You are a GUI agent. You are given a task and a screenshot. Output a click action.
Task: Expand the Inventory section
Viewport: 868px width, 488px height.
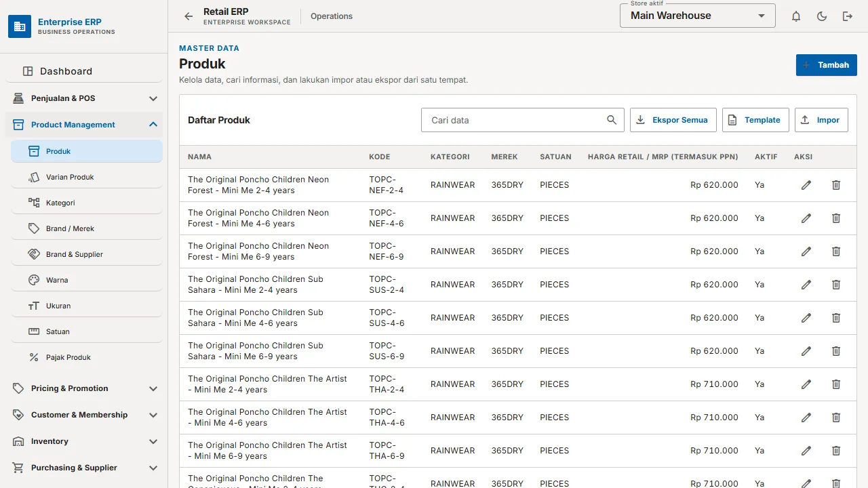coord(85,441)
